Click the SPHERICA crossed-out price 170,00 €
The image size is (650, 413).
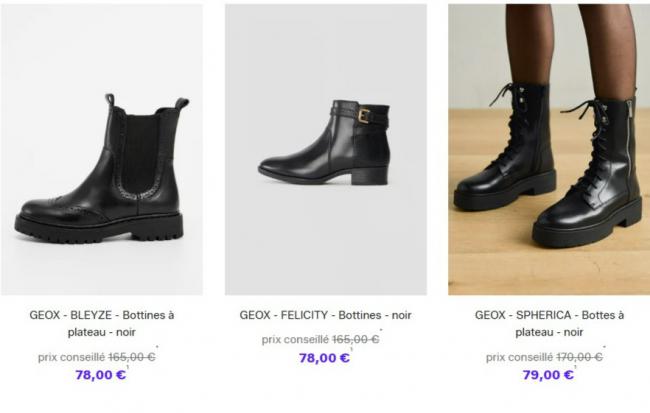(579, 356)
